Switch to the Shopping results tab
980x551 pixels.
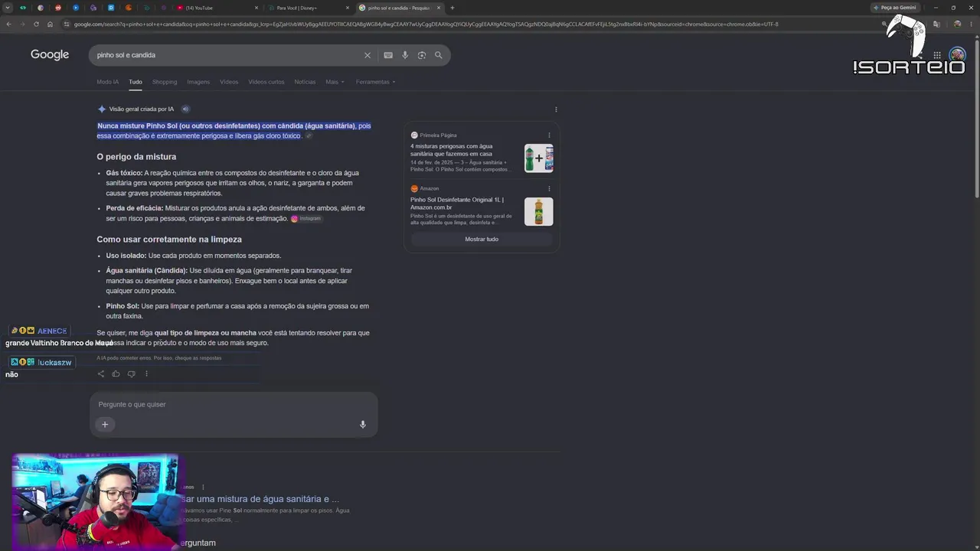click(165, 82)
